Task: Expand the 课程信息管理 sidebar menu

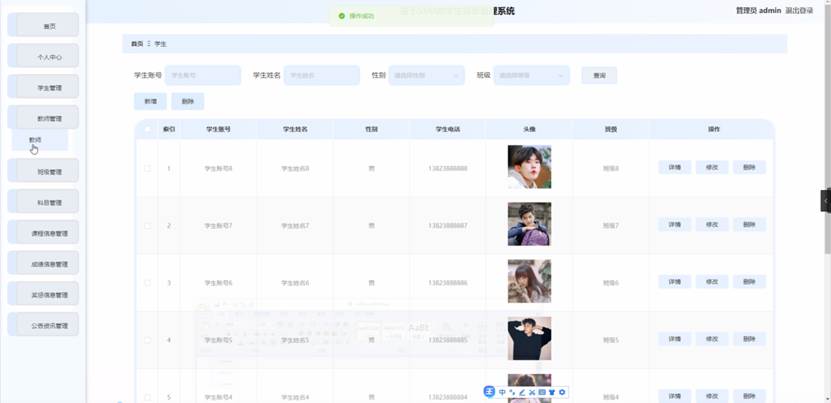Action: 43,232
